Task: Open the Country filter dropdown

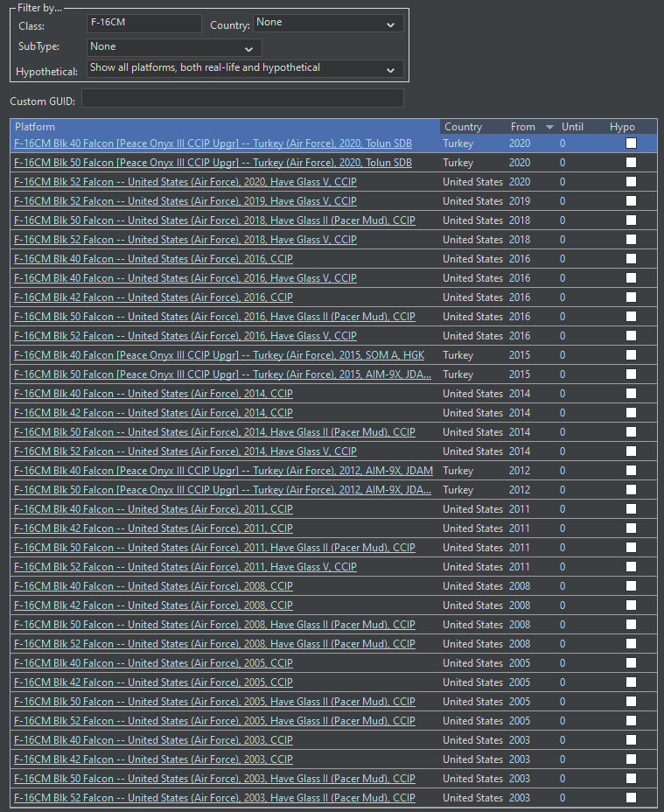Action: pos(328,24)
